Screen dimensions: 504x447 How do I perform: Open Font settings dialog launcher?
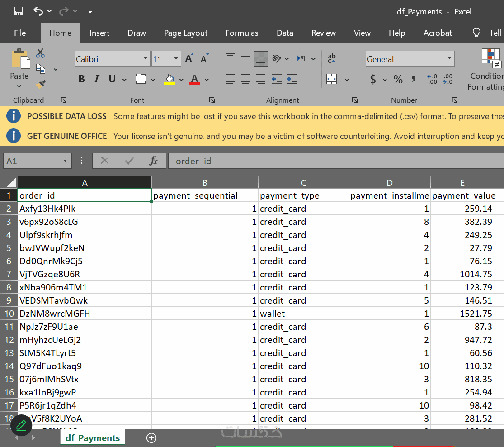pyautogui.click(x=212, y=100)
